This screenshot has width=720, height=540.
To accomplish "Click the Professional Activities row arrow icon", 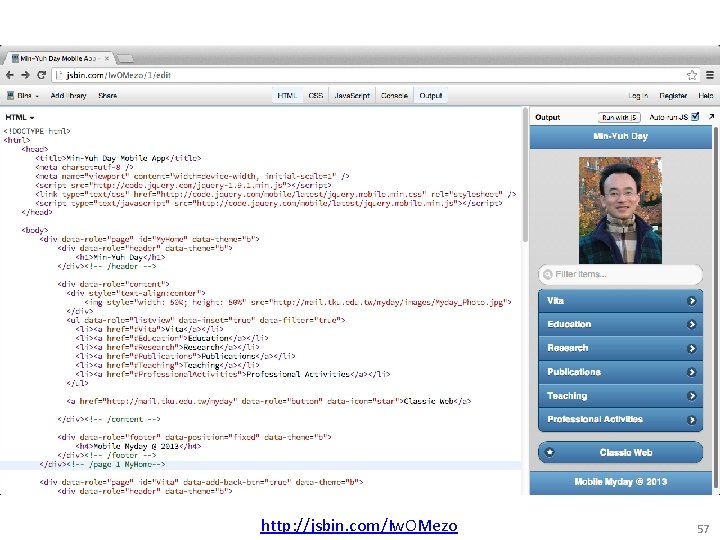I will click(x=692, y=420).
